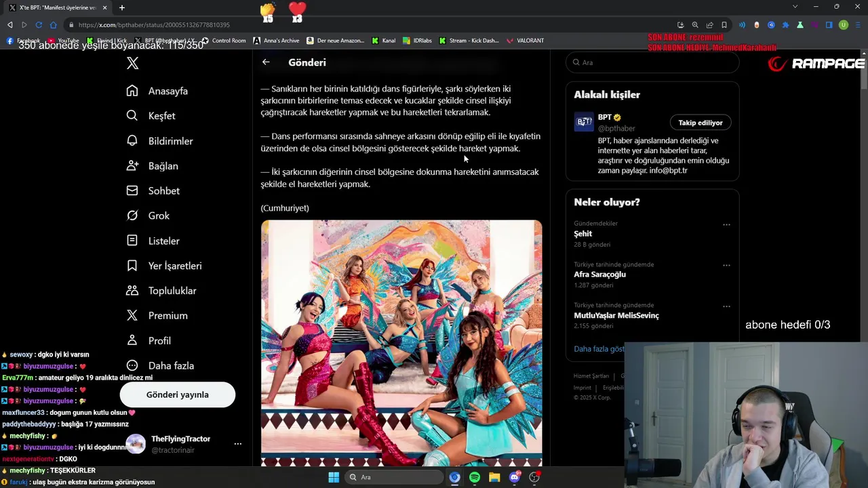Open Keşfet explore page
This screenshot has height=488, width=868.
tap(151, 116)
